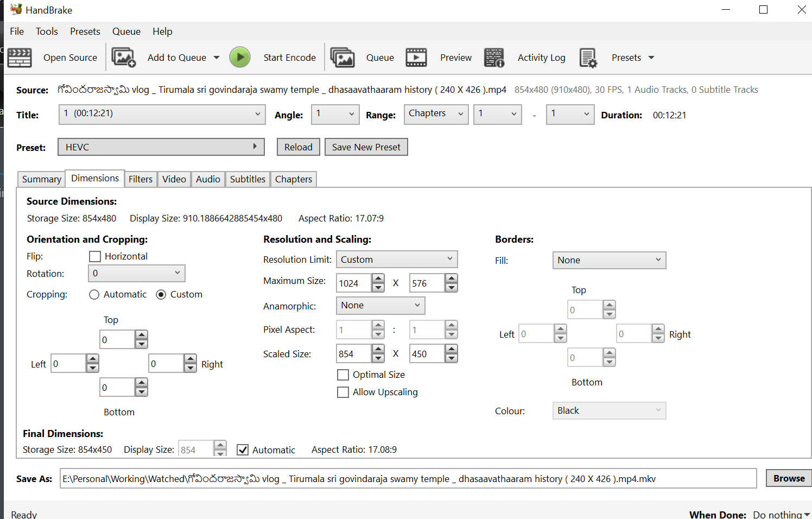The height and width of the screenshot is (519, 812).
Task: Decrease the Maximum Size height 576 stepper
Action: 452,288
